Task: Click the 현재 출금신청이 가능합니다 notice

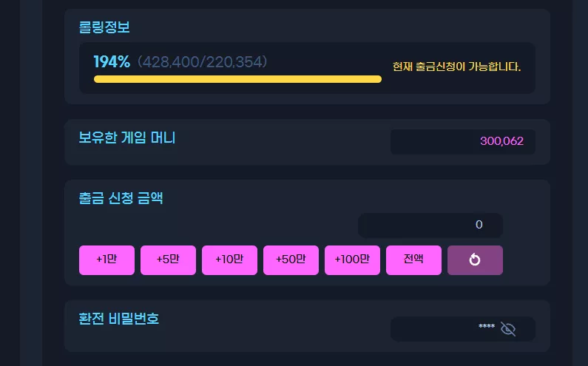Action: click(x=456, y=67)
